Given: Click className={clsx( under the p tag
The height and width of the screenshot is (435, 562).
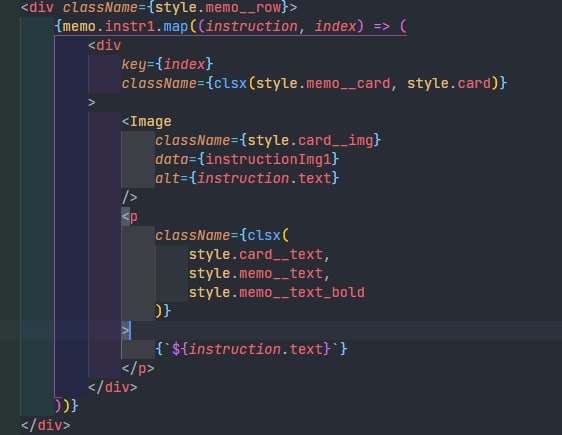Looking at the screenshot, I should tap(222, 235).
